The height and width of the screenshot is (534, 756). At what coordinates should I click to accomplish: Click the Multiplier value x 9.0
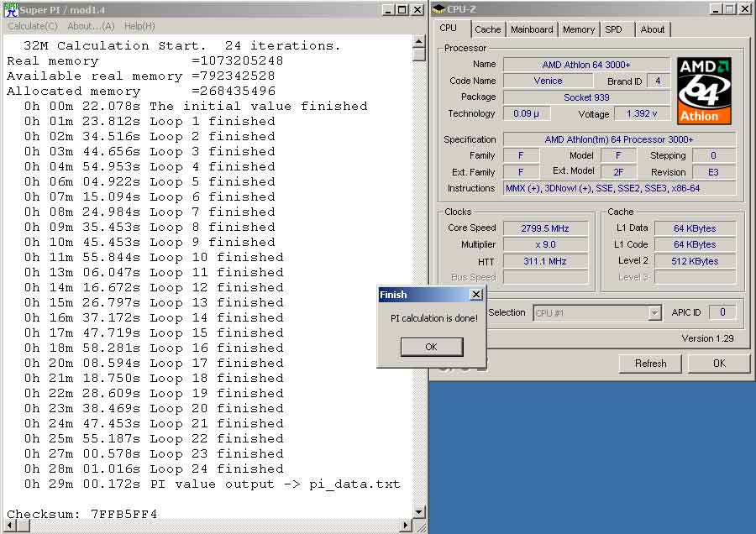(x=545, y=245)
